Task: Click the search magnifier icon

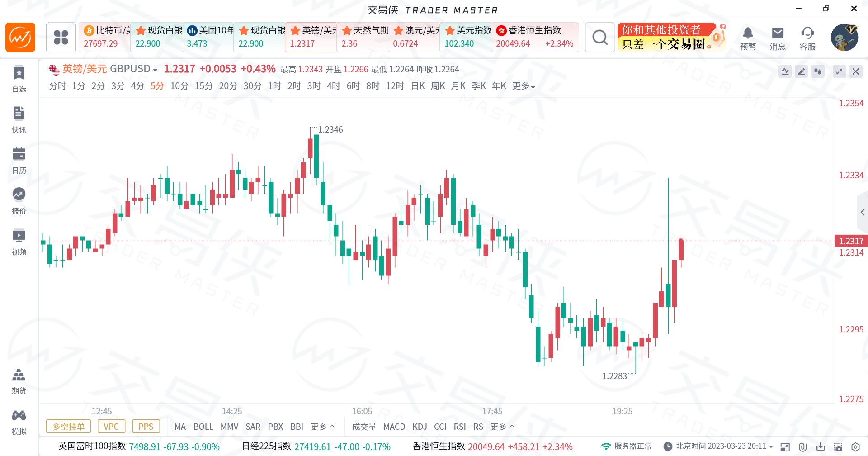Action: tap(600, 38)
